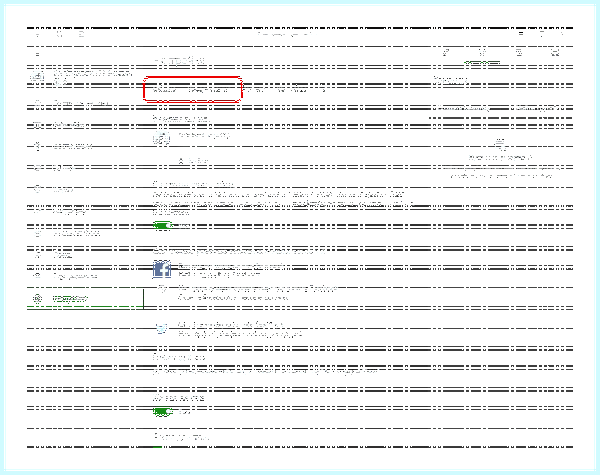Image resolution: width=600 pixels, height=475 pixels.
Task: Open the green highlighted sidebar item
Action: pos(85,299)
